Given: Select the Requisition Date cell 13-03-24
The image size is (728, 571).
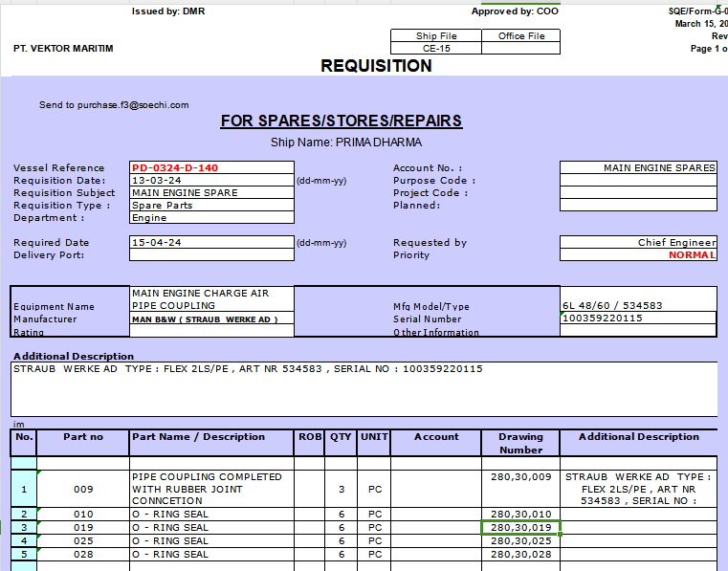Looking at the screenshot, I should pos(210,180).
